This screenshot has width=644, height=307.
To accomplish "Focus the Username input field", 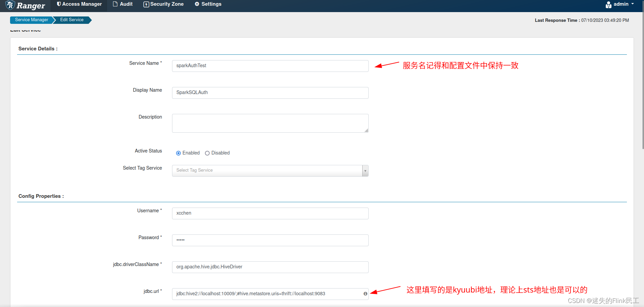I will pos(270,213).
